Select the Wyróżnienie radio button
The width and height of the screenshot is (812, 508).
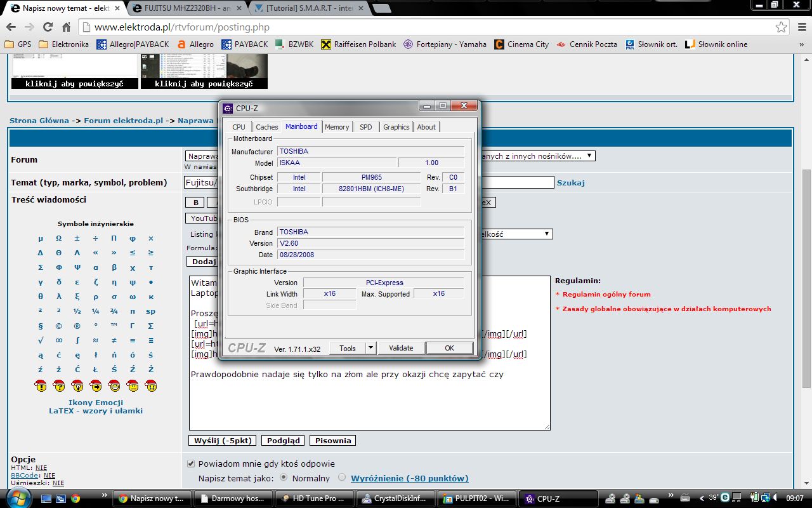point(342,478)
